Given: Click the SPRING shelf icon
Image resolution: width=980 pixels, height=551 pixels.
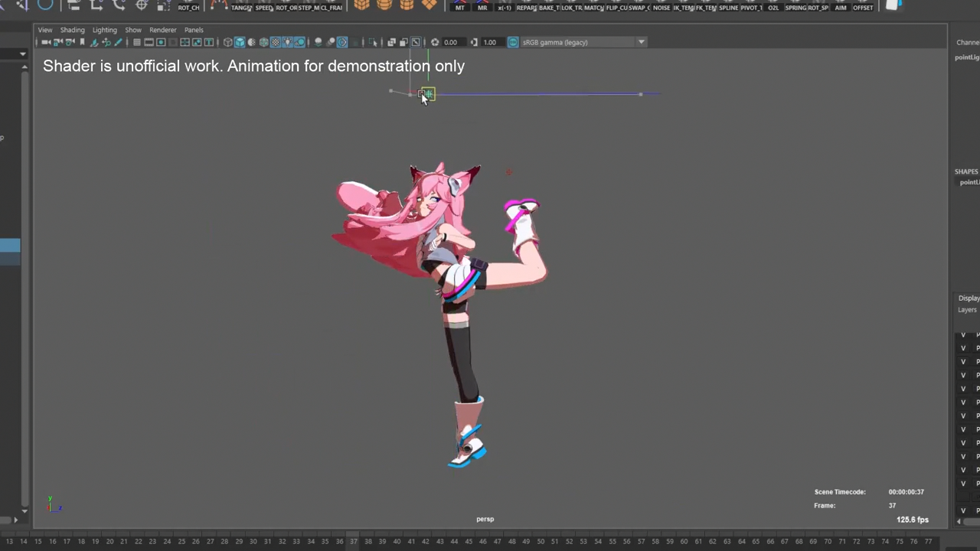Looking at the screenshot, I should tap(796, 6).
